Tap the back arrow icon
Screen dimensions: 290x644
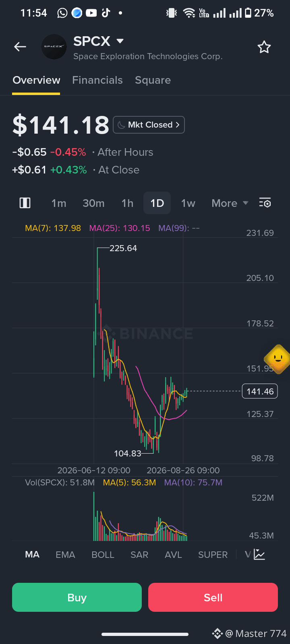coord(20,47)
